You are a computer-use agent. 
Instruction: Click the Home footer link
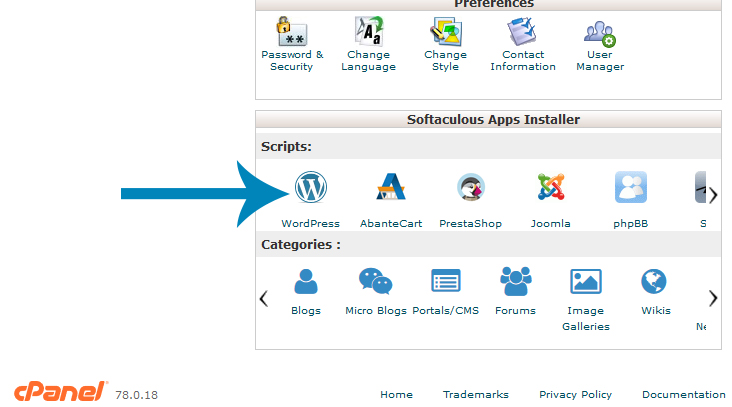click(x=396, y=395)
